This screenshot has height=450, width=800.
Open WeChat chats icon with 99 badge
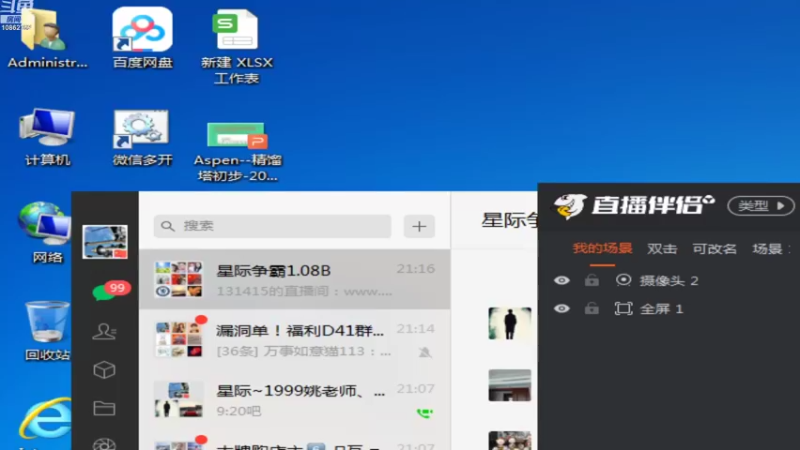point(111,290)
